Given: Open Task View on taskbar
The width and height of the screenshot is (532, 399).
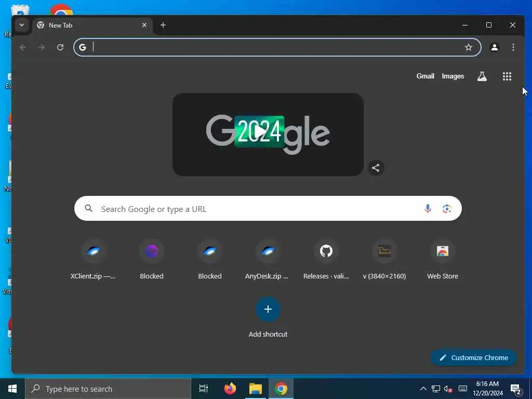Looking at the screenshot, I should pyautogui.click(x=204, y=389).
